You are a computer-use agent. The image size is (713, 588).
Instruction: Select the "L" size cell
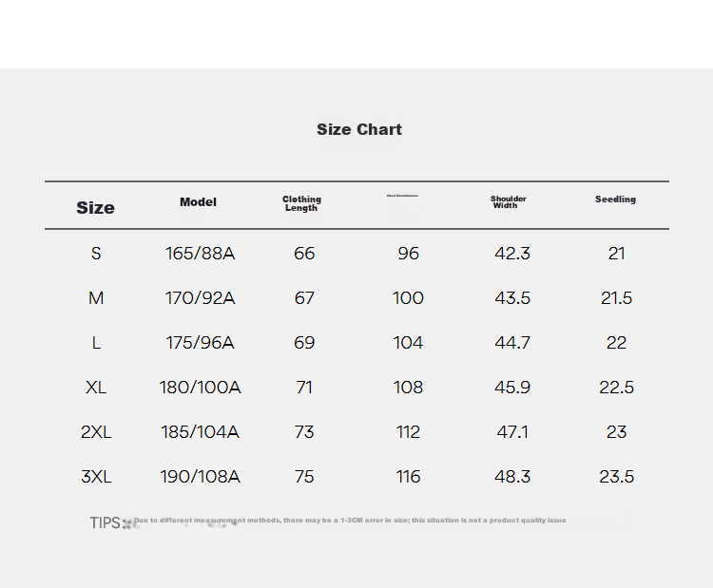click(96, 343)
